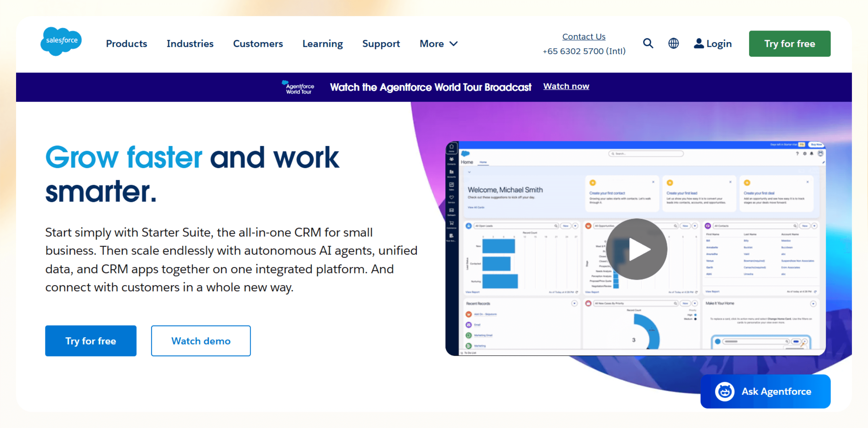Click the Watch now banner link

(566, 86)
